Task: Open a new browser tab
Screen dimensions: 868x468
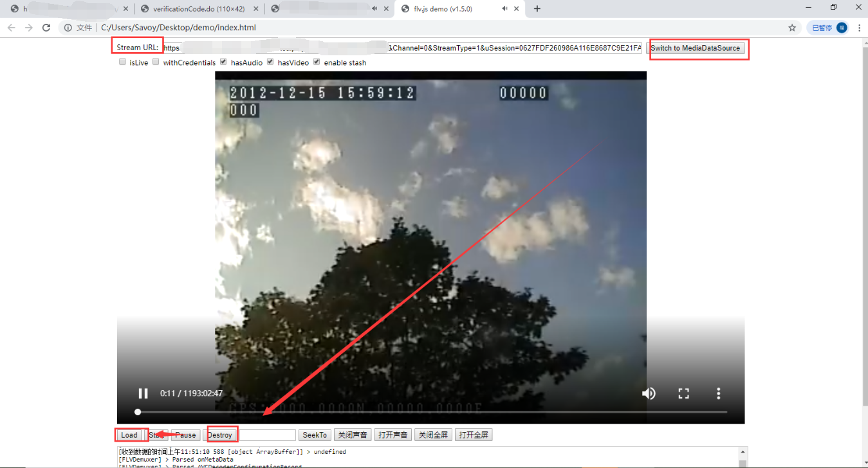Action: 537,8
